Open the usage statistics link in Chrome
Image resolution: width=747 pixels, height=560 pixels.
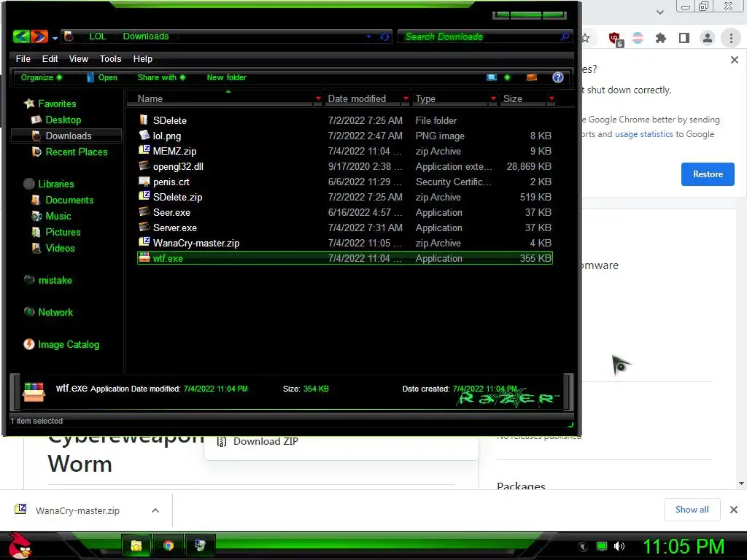pyautogui.click(x=643, y=134)
